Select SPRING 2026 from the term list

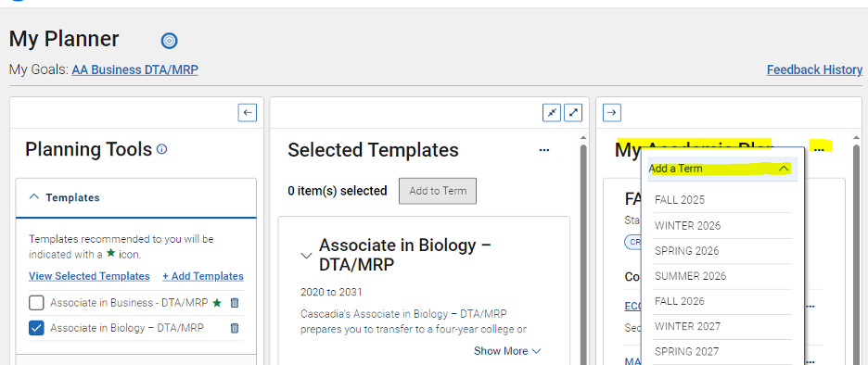[722, 251]
